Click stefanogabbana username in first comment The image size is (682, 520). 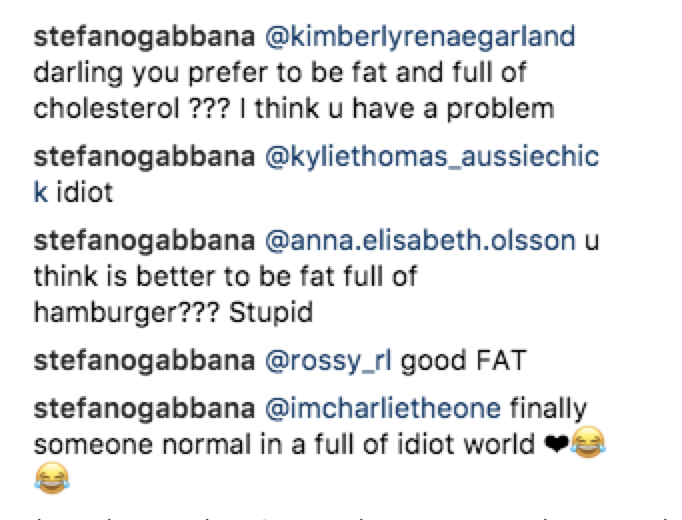click(x=144, y=37)
